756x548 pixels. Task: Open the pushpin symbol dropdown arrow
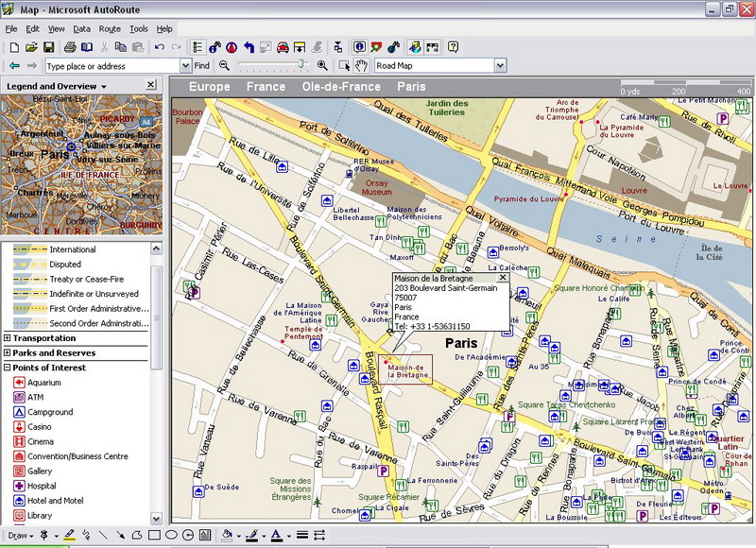click(56, 536)
